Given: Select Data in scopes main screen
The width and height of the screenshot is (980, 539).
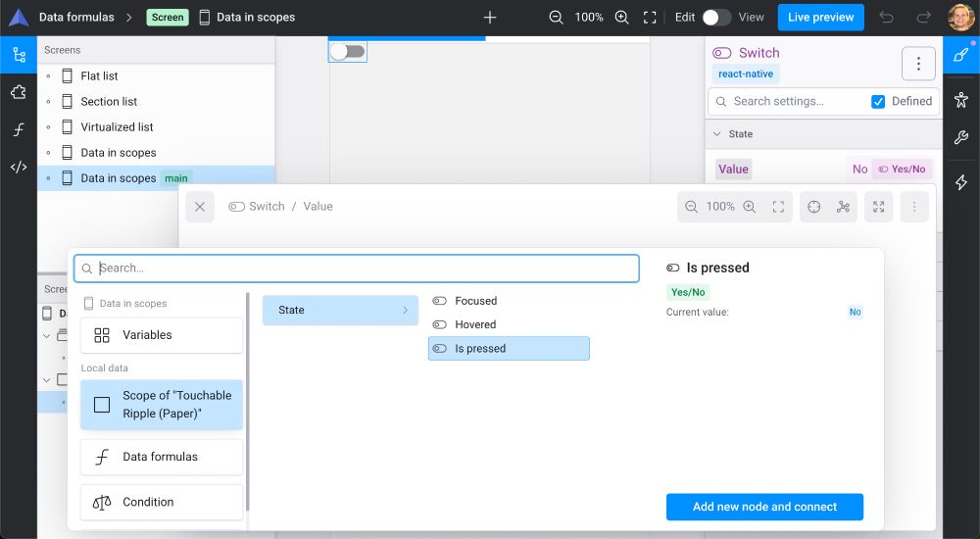Looking at the screenshot, I should [156, 178].
